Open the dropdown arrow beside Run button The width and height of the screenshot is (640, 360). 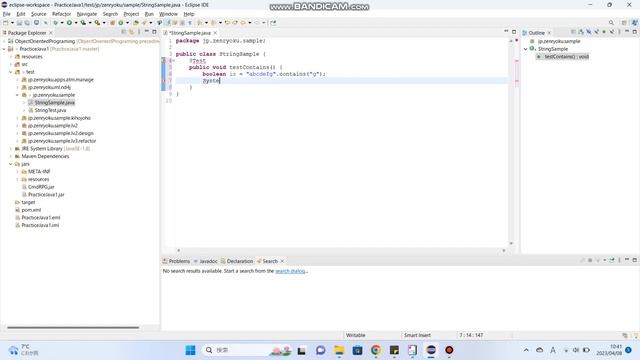(76, 23)
